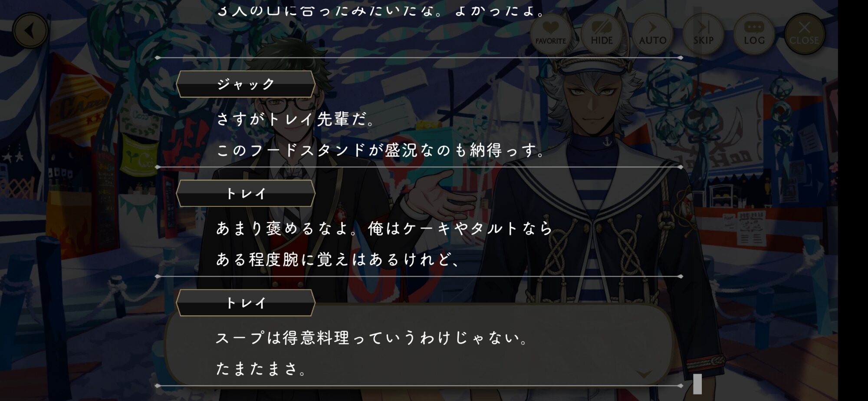
Task: Click the log scrollbar thumb
Action: tap(697, 384)
